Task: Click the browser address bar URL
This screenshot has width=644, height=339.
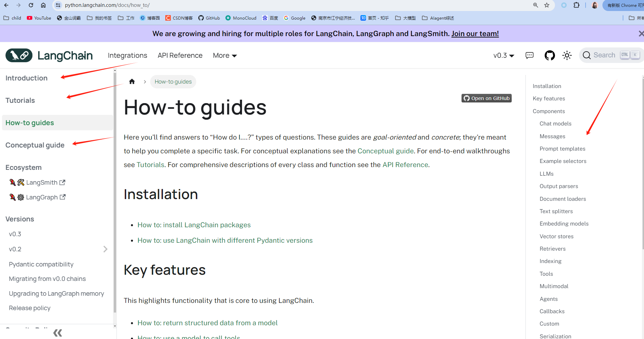Action: [107, 5]
